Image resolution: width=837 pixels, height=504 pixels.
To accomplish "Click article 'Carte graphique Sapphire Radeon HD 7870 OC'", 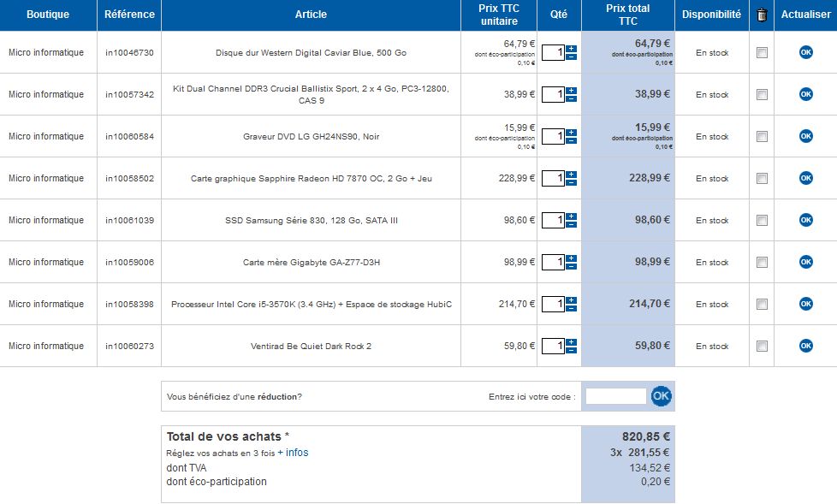I will (x=312, y=178).
